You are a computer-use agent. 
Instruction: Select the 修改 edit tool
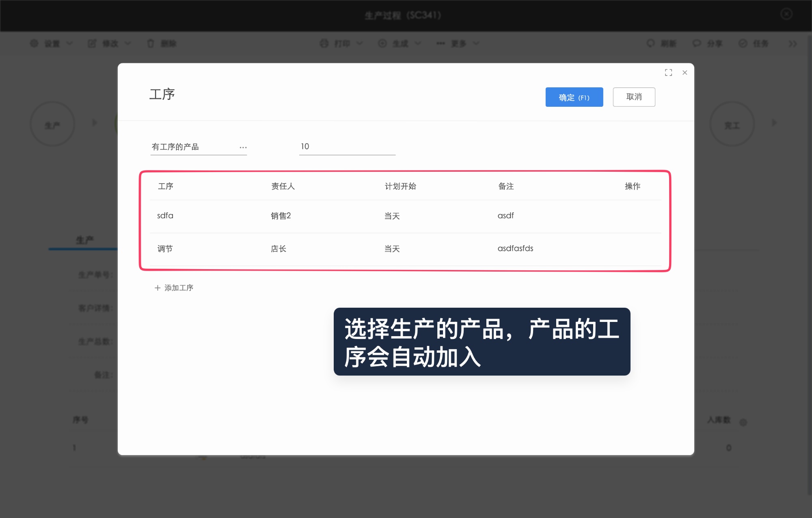(x=110, y=43)
